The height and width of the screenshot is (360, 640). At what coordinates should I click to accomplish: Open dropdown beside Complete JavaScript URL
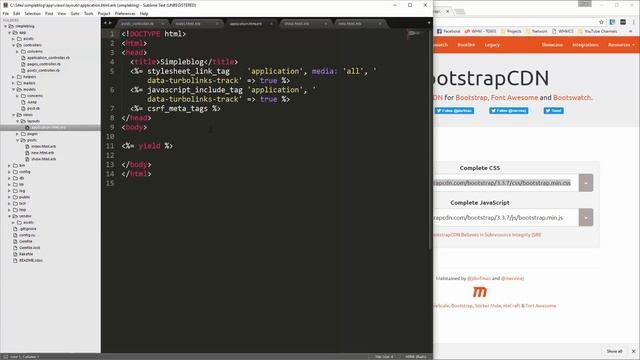pyautogui.click(x=586, y=218)
